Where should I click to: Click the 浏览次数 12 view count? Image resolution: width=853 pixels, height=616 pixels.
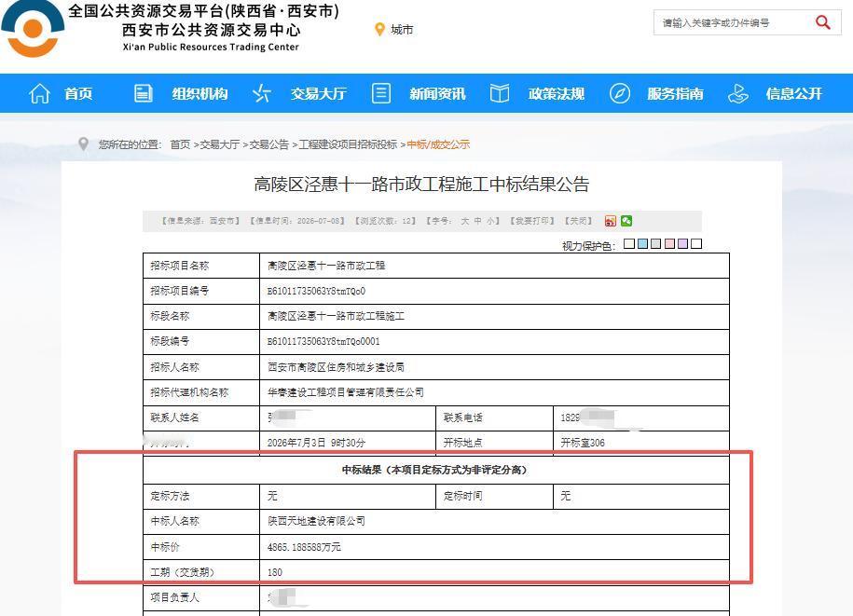point(385,221)
